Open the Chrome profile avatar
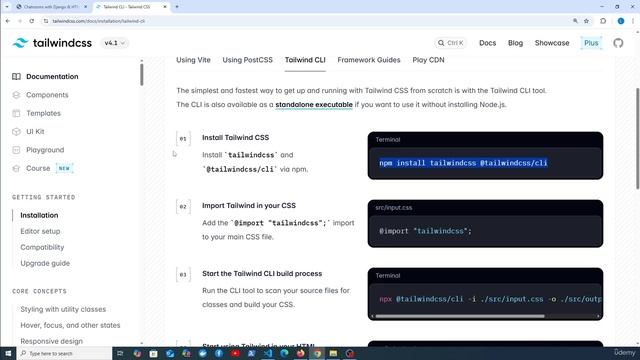This screenshot has width=640, height=360. coord(620,21)
